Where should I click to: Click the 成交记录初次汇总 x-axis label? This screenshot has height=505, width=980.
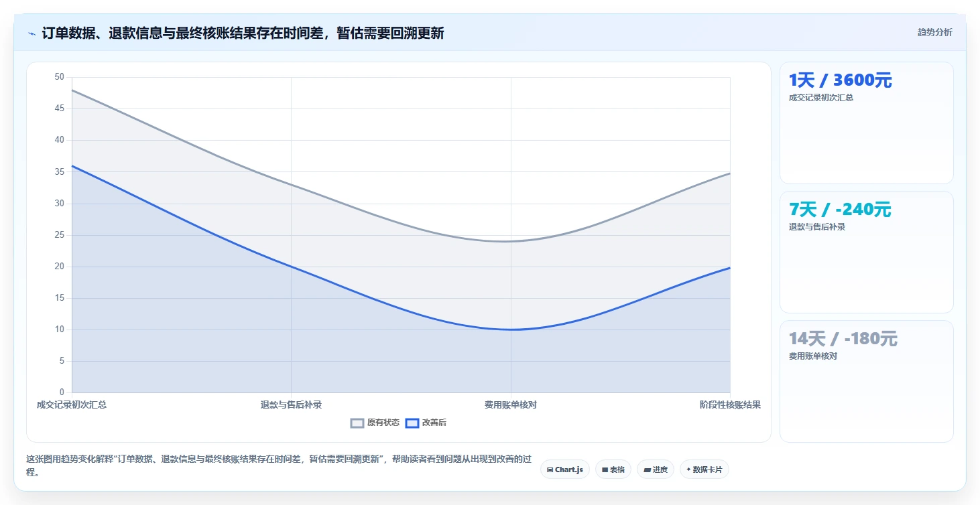72,405
